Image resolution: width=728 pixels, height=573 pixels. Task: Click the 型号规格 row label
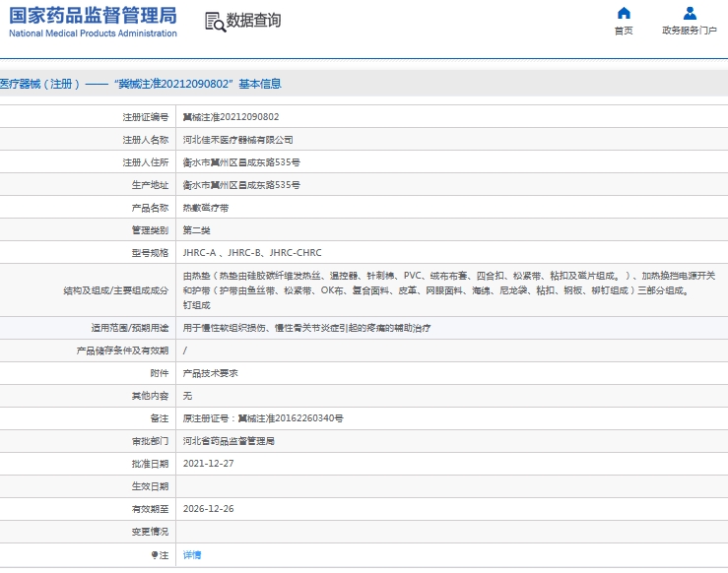(150, 253)
